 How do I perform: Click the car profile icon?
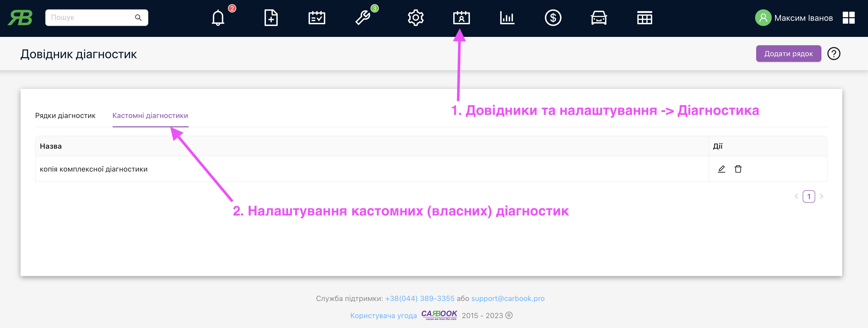(598, 17)
